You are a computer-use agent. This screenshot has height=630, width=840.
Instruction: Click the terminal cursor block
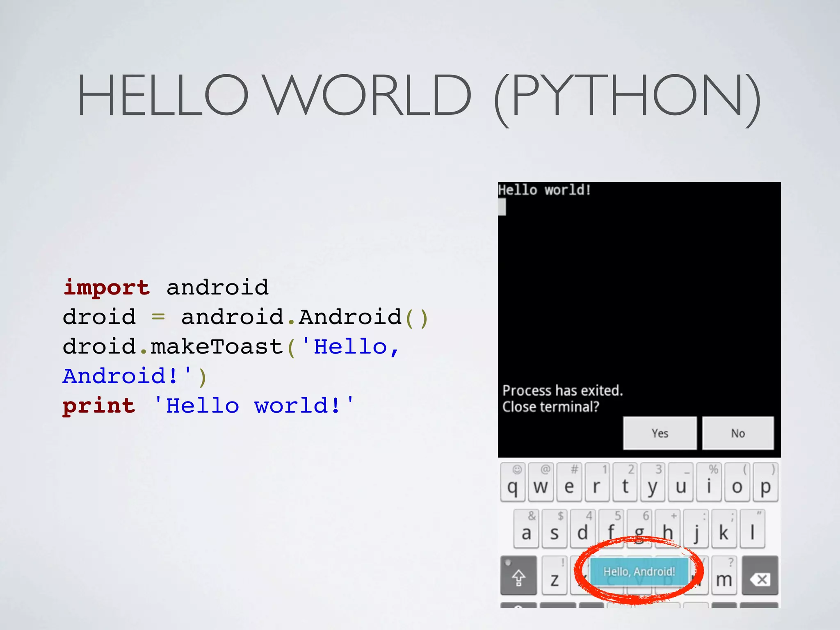pyautogui.click(x=502, y=207)
